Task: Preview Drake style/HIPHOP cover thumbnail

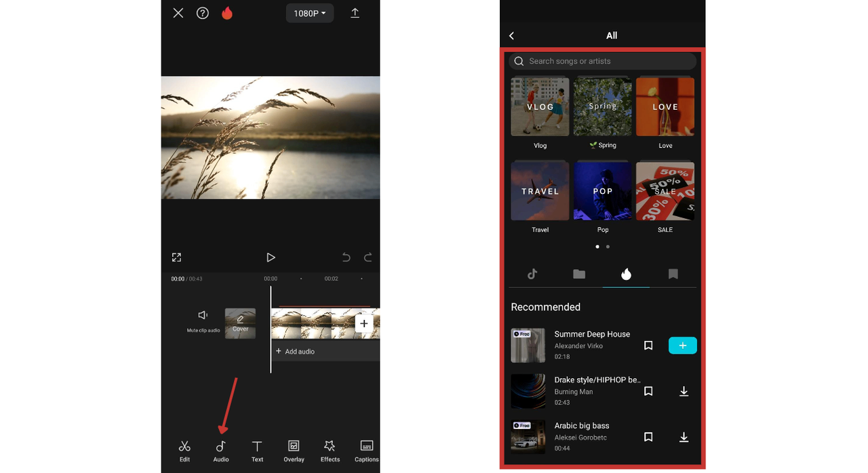Action: click(x=528, y=391)
